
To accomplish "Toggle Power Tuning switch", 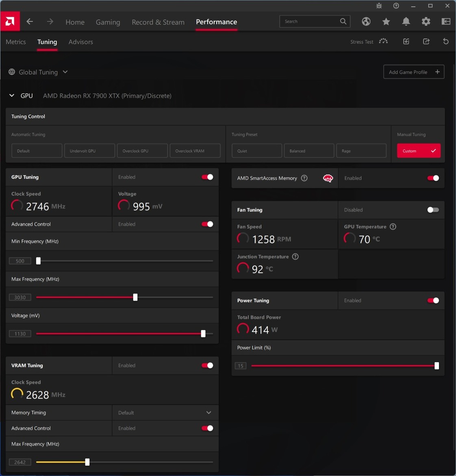I will coord(433,301).
